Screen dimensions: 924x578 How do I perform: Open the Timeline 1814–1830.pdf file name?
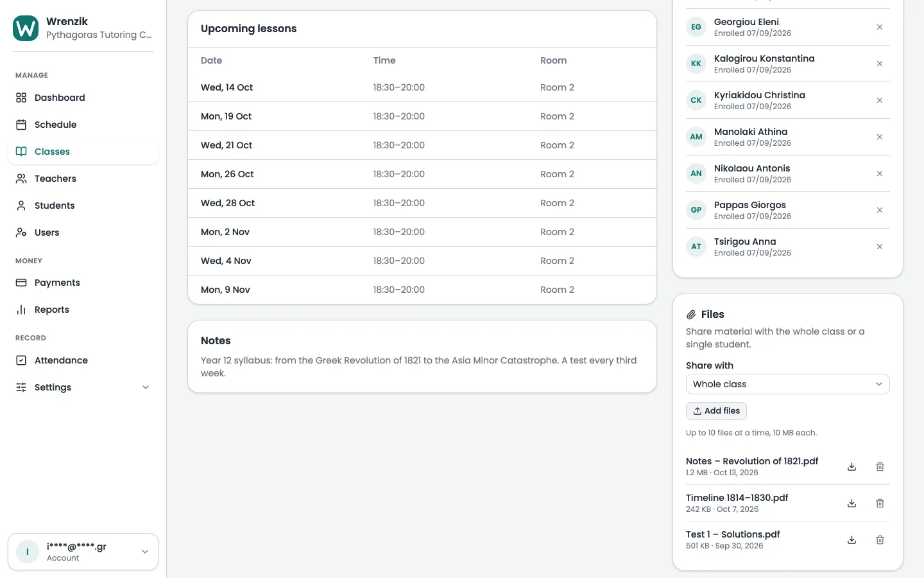(737, 498)
